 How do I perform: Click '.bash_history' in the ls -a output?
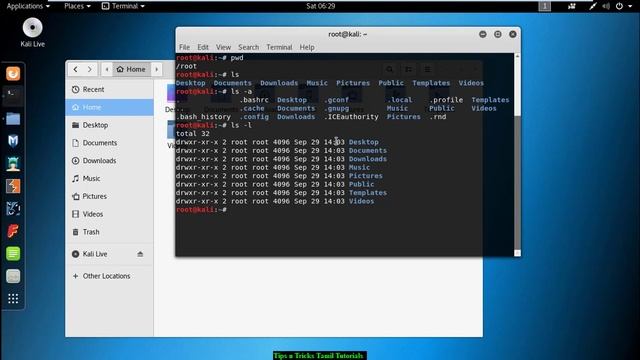pos(203,117)
